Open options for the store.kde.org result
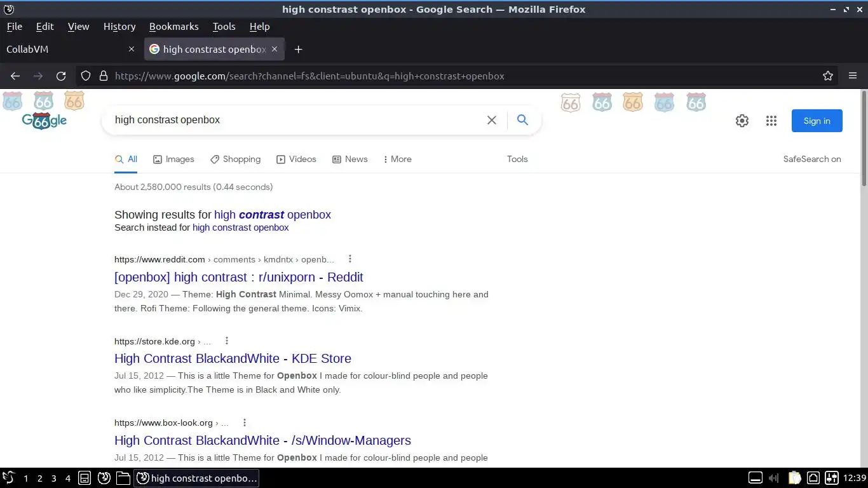Screen dimensions: 868x488 [x=226, y=341]
